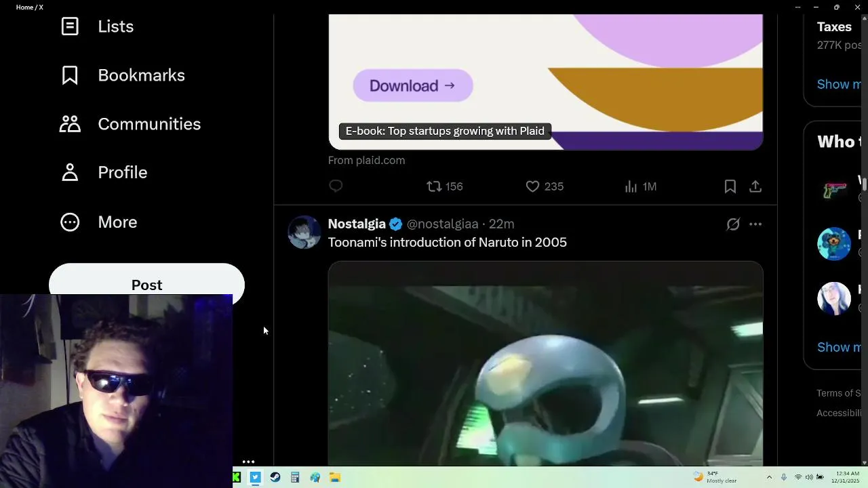
Task: Repost the Plaid ad with 156 reposts
Action: coord(445,186)
